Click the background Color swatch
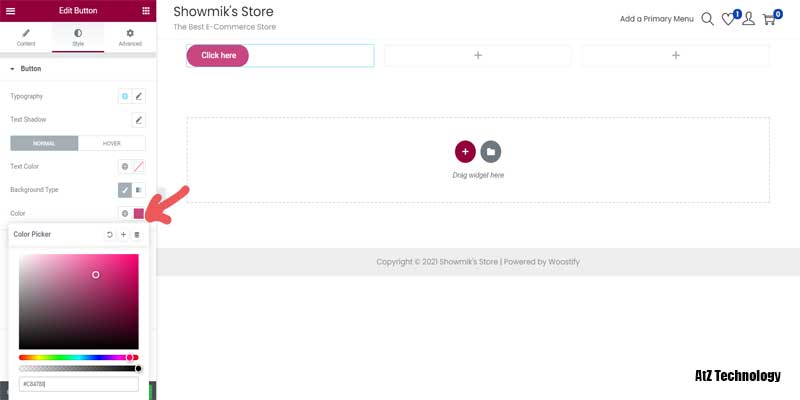 pyautogui.click(x=139, y=214)
